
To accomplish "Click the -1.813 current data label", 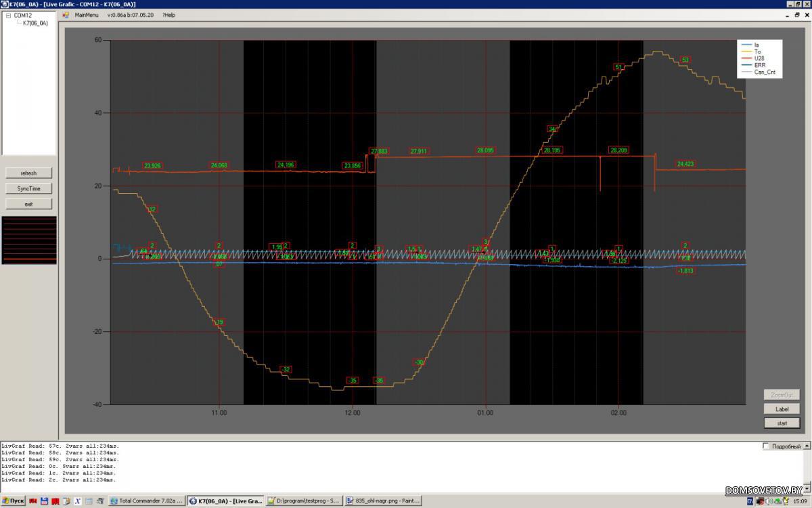I will tap(685, 271).
